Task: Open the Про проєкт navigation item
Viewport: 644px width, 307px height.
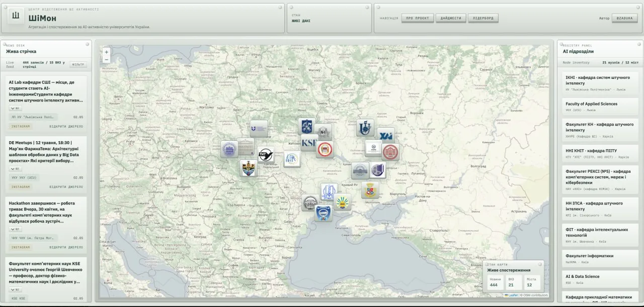Action: point(418,18)
